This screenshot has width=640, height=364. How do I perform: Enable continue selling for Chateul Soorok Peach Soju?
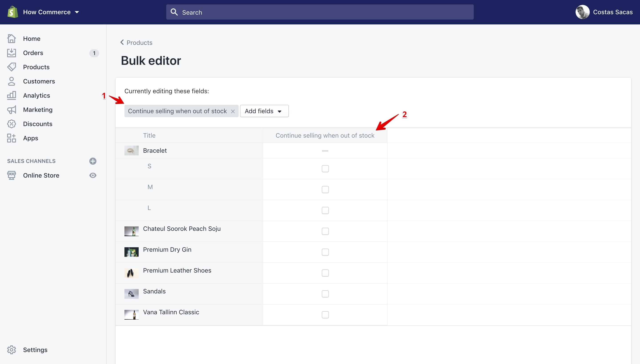325,231
